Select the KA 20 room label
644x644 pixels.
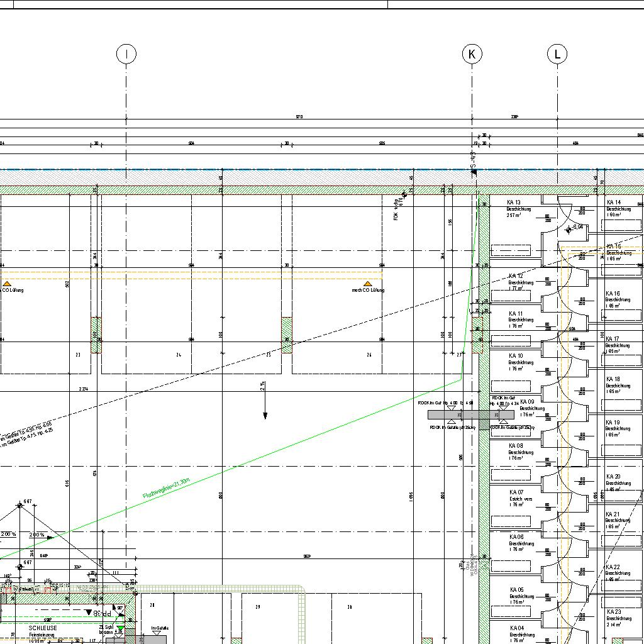pos(613,477)
